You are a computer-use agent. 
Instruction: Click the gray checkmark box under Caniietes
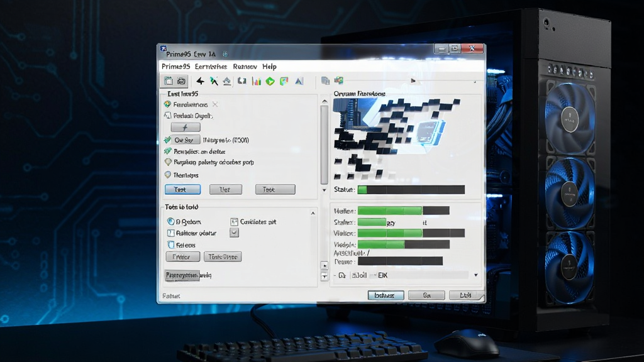coord(234,233)
